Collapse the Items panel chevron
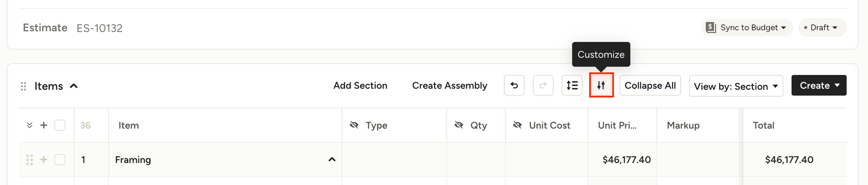 point(74,86)
